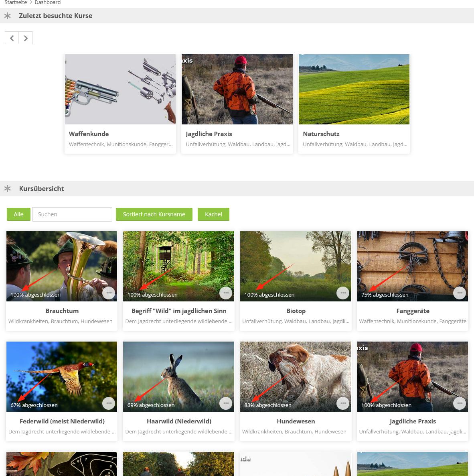This screenshot has width=474, height=476.
Task: Open Jagdliche Praxis title in Kursübersicht
Action: tap(413, 421)
